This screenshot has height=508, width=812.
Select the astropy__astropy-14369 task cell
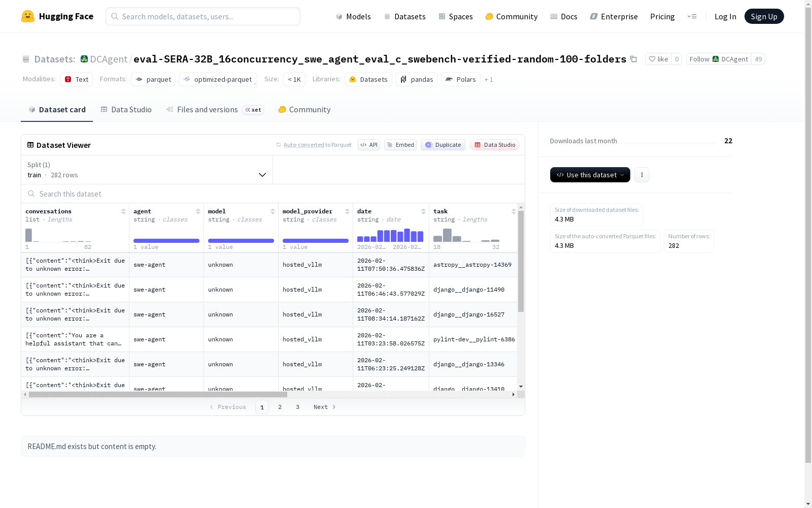pyautogui.click(x=472, y=265)
